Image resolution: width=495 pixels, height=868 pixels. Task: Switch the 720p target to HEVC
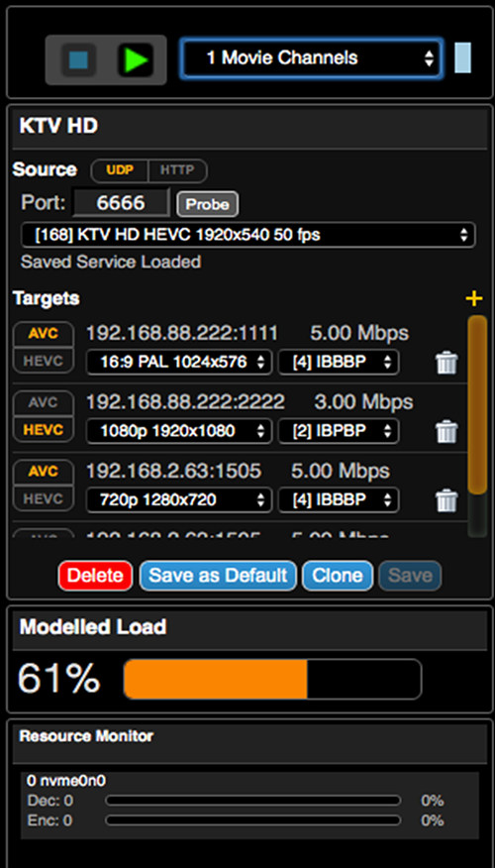pyautogui.click(x=44, y=498)
